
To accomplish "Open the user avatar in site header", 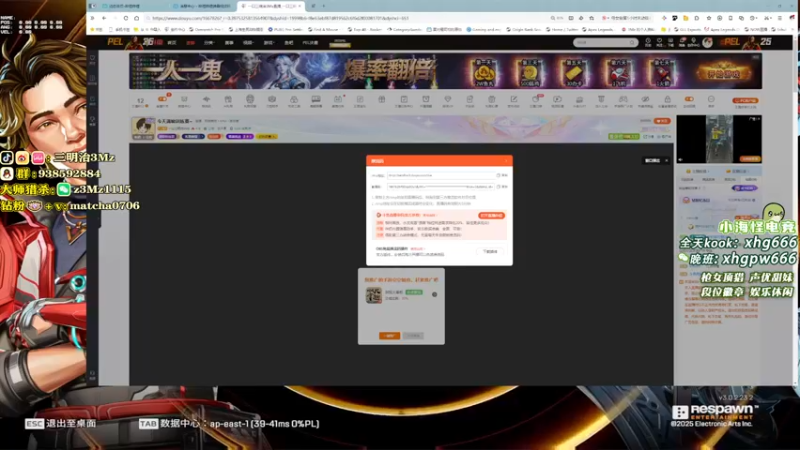I will [x=707, y=42].
